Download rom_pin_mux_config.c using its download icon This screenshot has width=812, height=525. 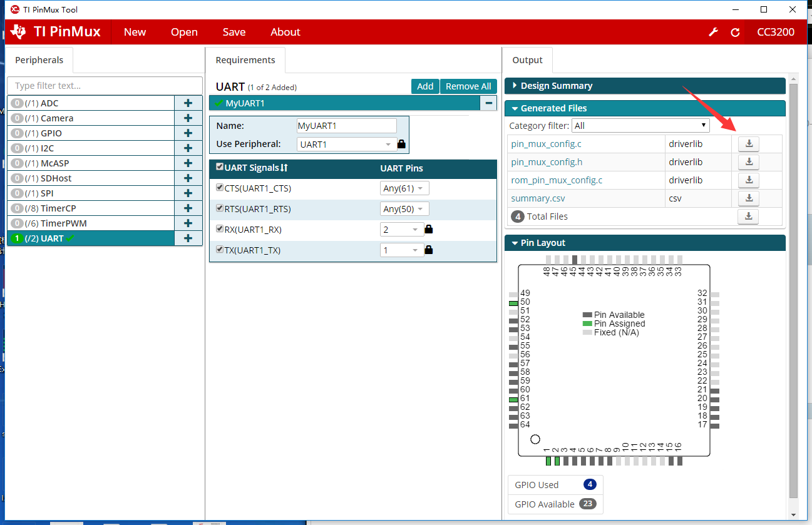click(x=748, y=180)
